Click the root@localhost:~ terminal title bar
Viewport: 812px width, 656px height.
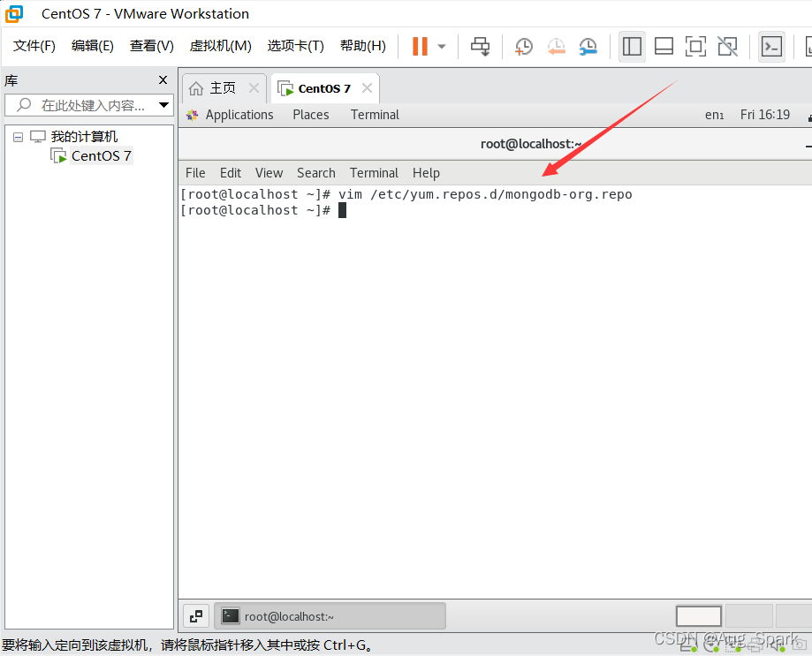495,144
